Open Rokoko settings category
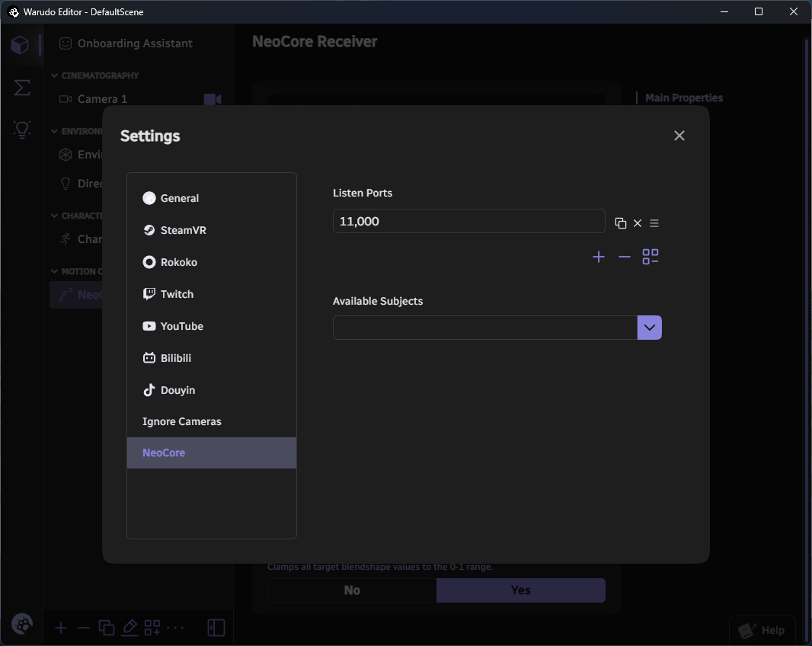This screenshot has width=812, height=646. pyautogui.click(x=211, y=262)
